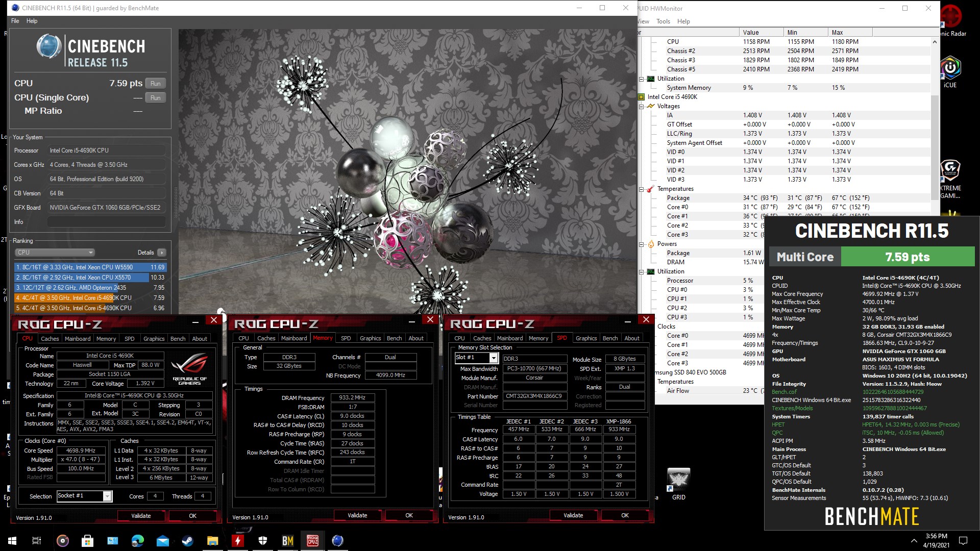The height and width of the screenshot is (551, 980).
Task: Click the Bench.cof link in BenchMate
Action: [x=784, y=392]
